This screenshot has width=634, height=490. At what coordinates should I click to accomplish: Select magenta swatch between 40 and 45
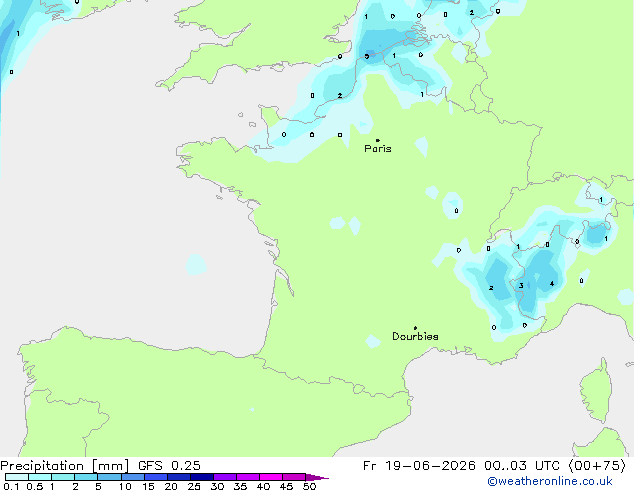271,477
